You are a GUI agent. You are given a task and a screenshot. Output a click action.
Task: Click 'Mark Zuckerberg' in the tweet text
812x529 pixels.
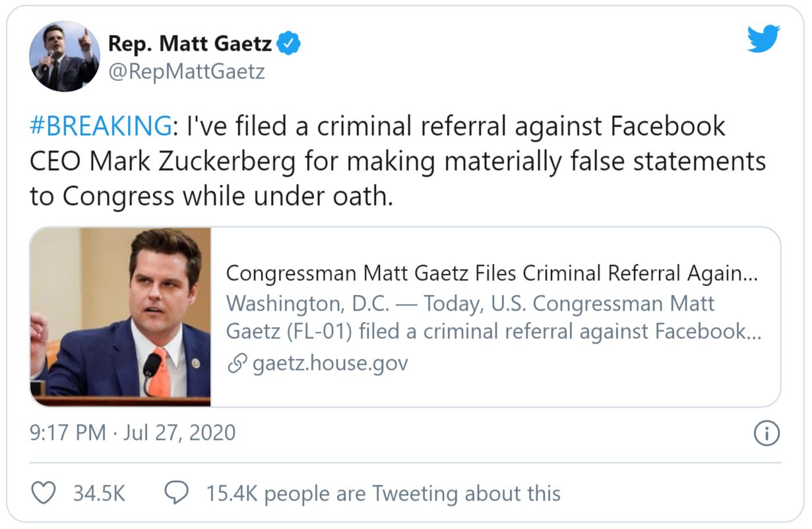pos(191,162)
